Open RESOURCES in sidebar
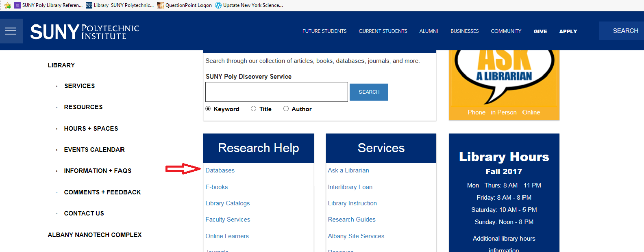Viewport: 644px width, 252px height. tap(83, 107)
